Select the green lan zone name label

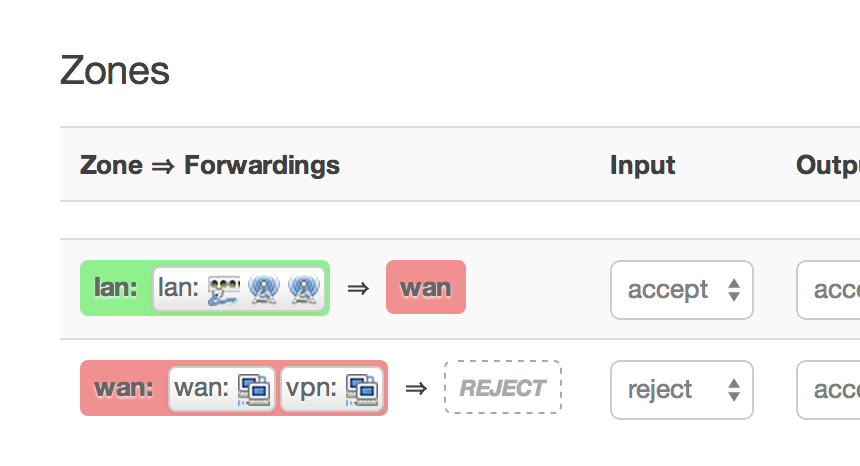pos(115,289)
